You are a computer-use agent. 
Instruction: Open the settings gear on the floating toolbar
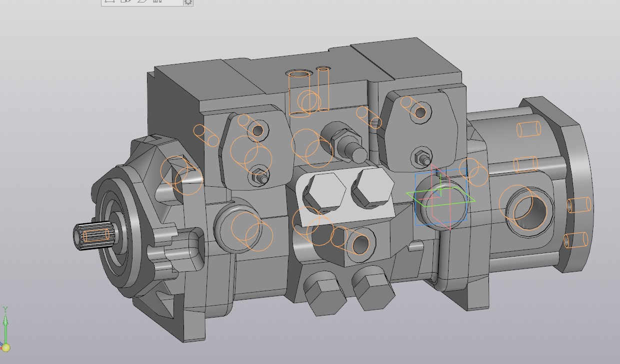[188, 2]
